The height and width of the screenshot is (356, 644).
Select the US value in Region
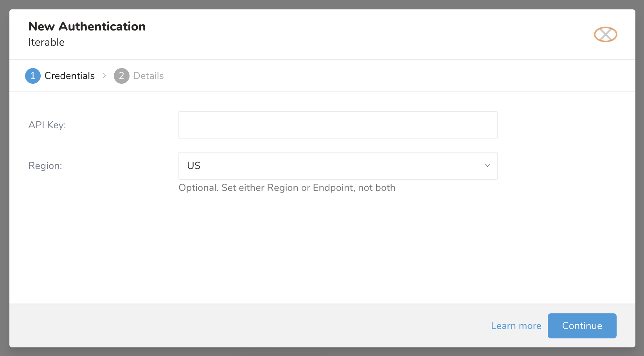click(194, 166)
